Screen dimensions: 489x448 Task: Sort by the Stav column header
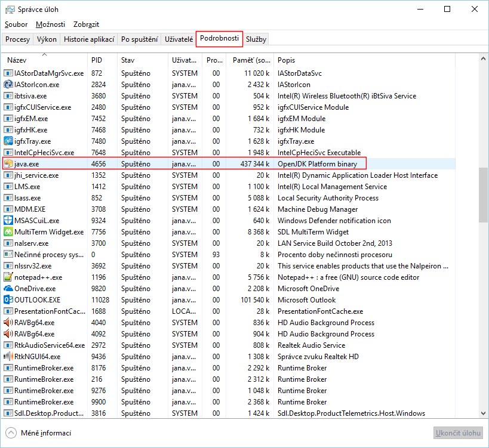point(143,60)
